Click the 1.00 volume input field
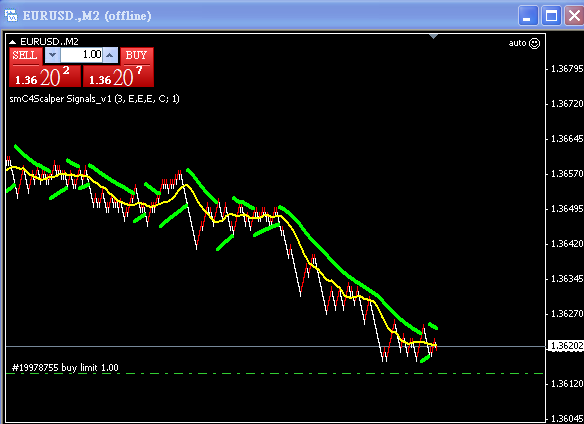584x424 pixels. [x=81, y=55]
